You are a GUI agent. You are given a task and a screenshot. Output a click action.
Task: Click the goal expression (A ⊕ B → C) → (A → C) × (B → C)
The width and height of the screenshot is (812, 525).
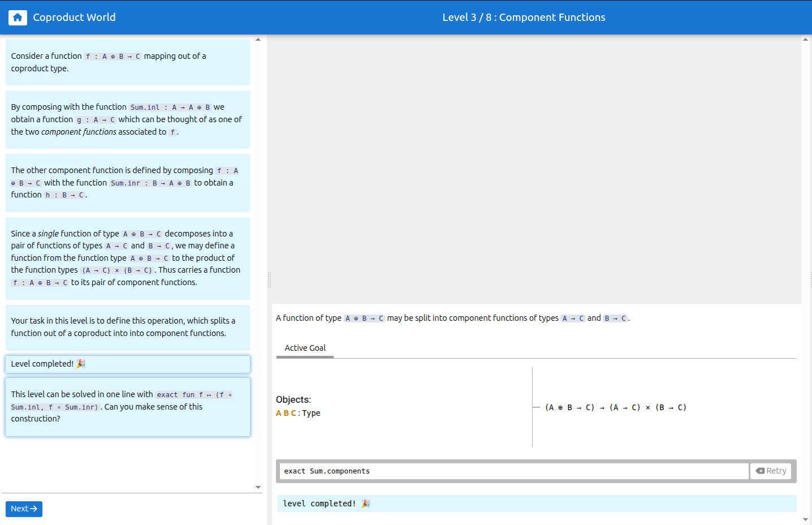[x=615, y=407]
